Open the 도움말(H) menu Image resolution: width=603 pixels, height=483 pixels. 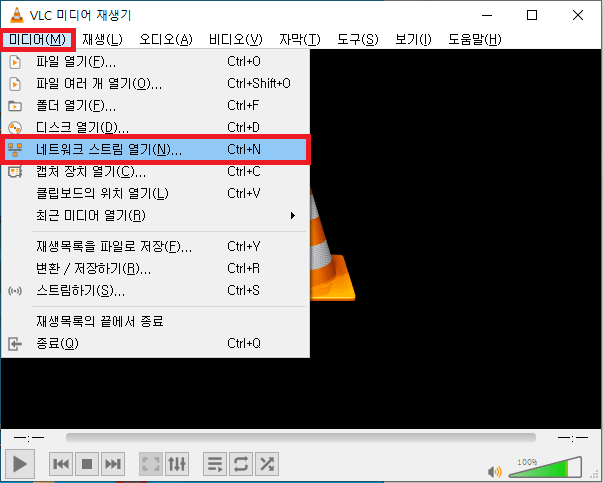[x=475, y=40]
